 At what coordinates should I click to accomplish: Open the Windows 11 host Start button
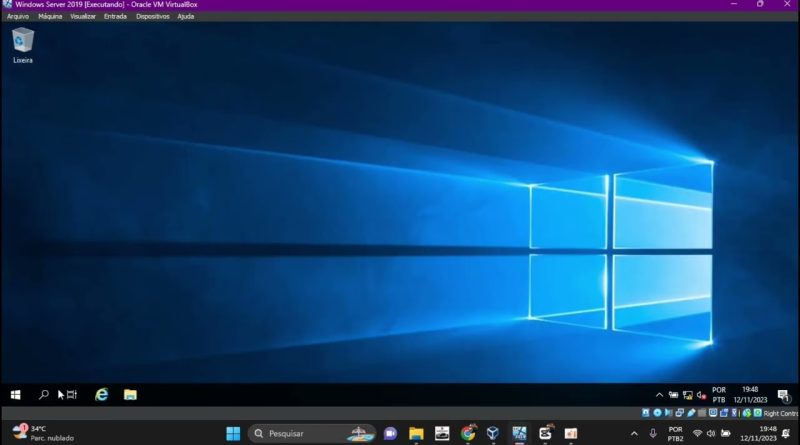[233, 433]
